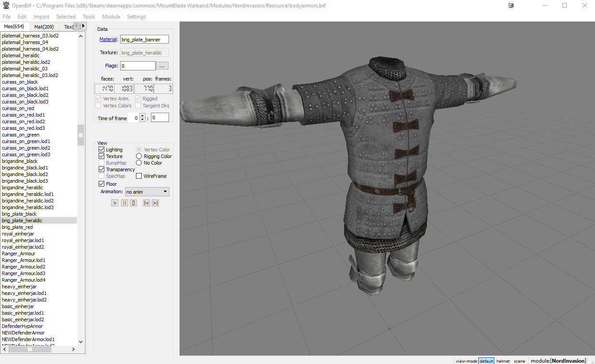This screenshot has height=364, width=595.
Task: Open the Settings menu
Action: click(x=136, y=17)
